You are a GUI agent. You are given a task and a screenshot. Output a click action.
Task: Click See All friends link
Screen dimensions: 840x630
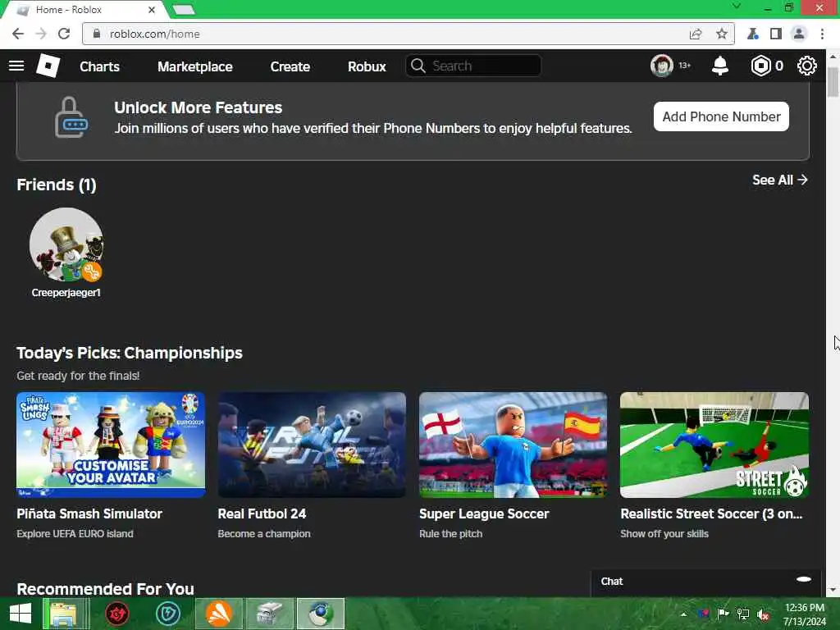pyautogui.click(x=779, y=180)
